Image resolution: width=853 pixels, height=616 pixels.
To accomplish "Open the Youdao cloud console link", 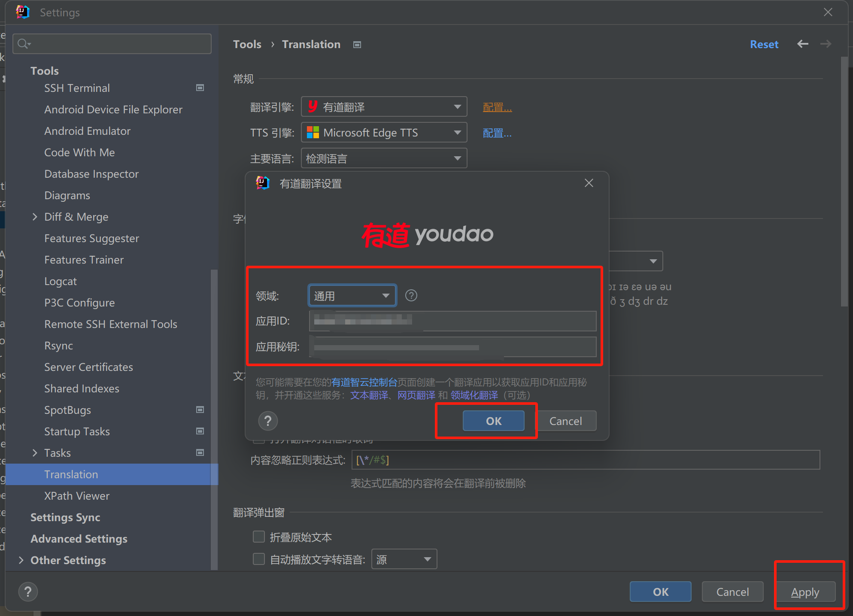I will click(364, 382).
